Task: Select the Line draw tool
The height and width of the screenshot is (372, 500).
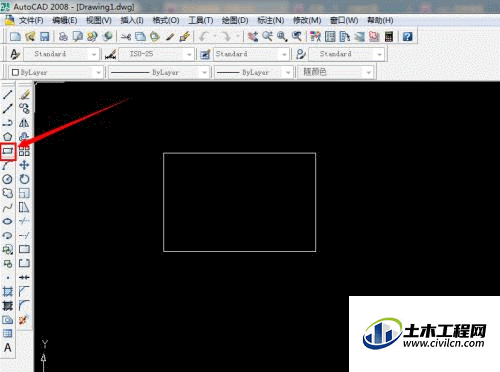Action: coord(8,95)
